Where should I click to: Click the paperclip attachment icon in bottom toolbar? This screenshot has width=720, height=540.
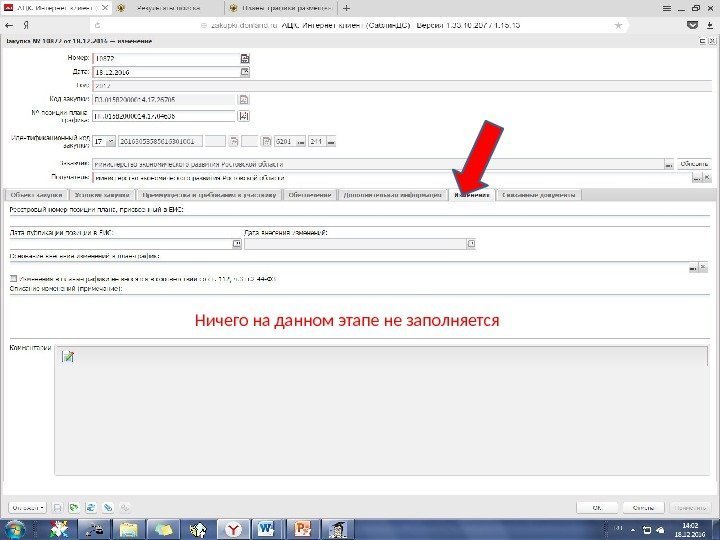click(107, 508)
